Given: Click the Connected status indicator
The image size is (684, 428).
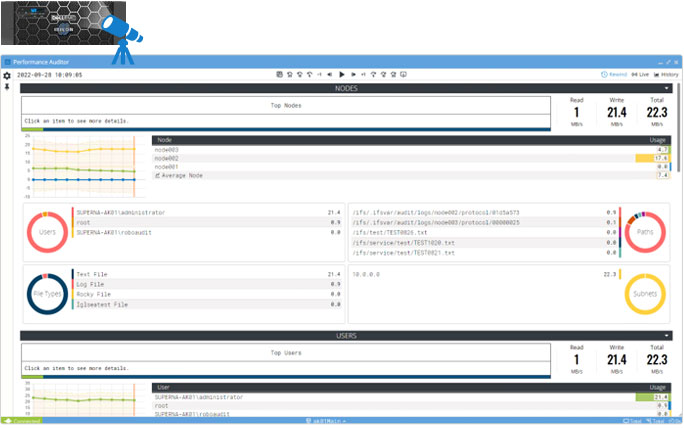Looking at the screenshot, I should click(23, 421).
